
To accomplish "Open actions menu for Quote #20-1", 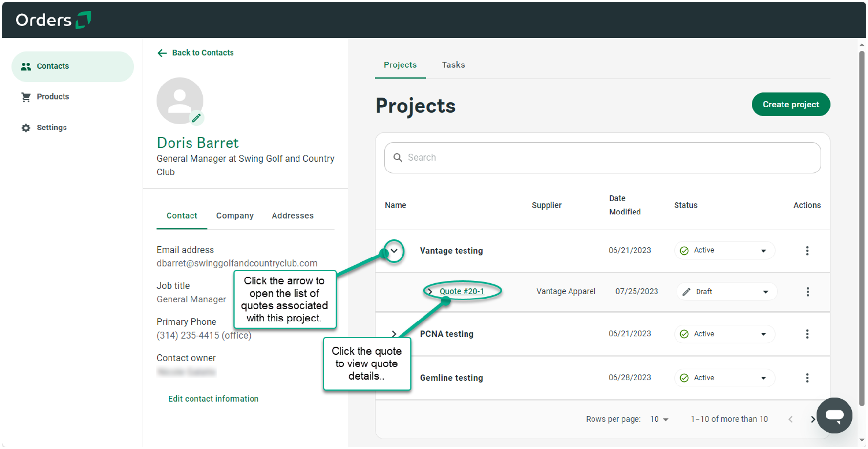I will [808, 292].
